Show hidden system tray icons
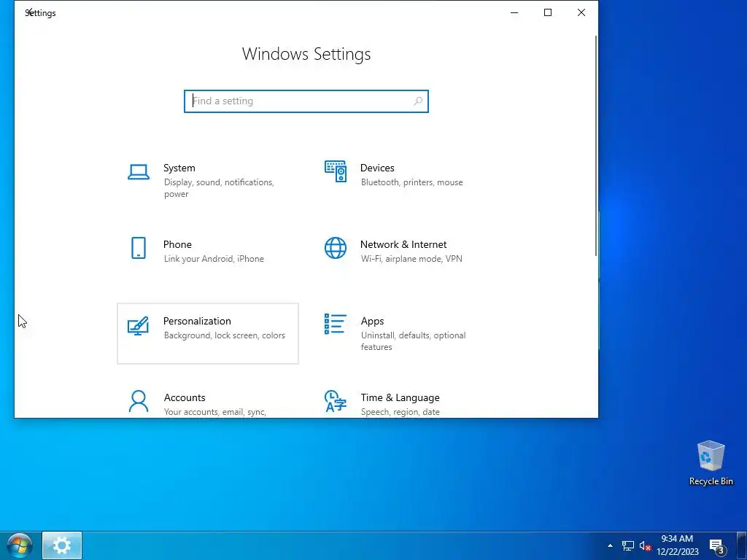 610,545
